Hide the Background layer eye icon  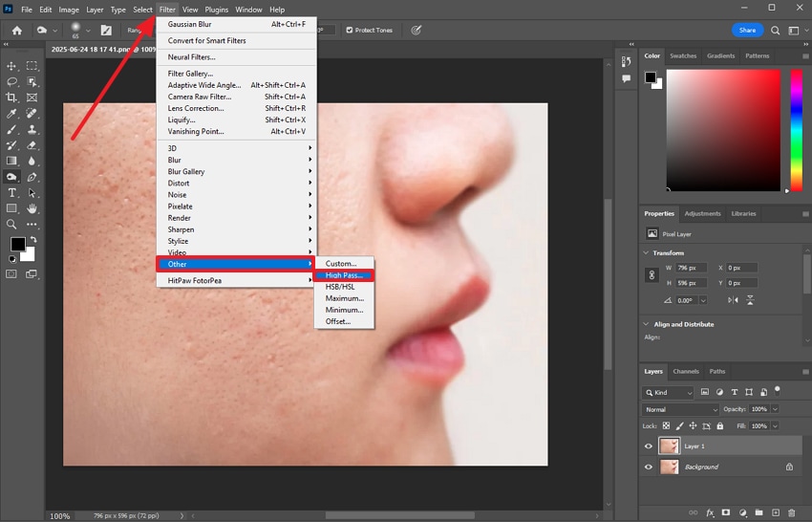(x=649, y=468)
